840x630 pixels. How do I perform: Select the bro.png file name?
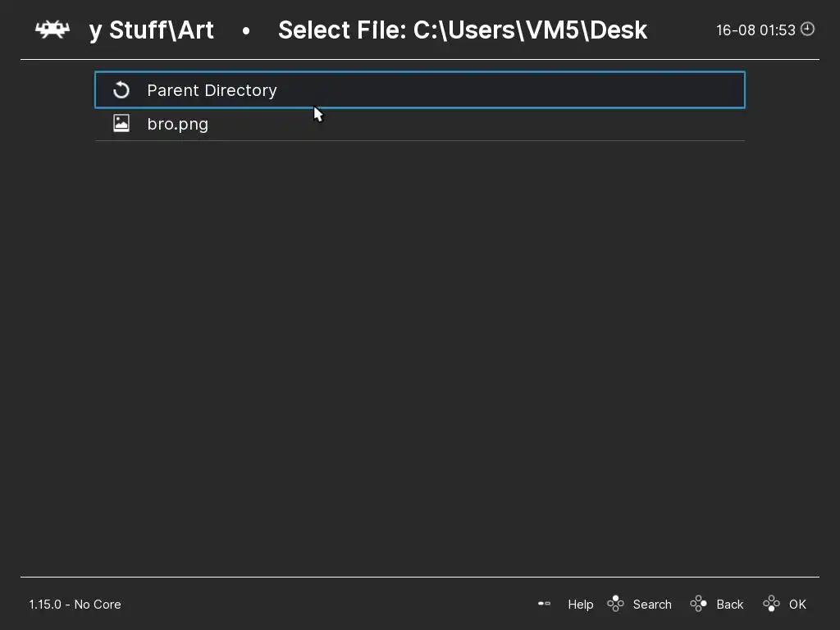pyautogui.click(x=177, y=124)
